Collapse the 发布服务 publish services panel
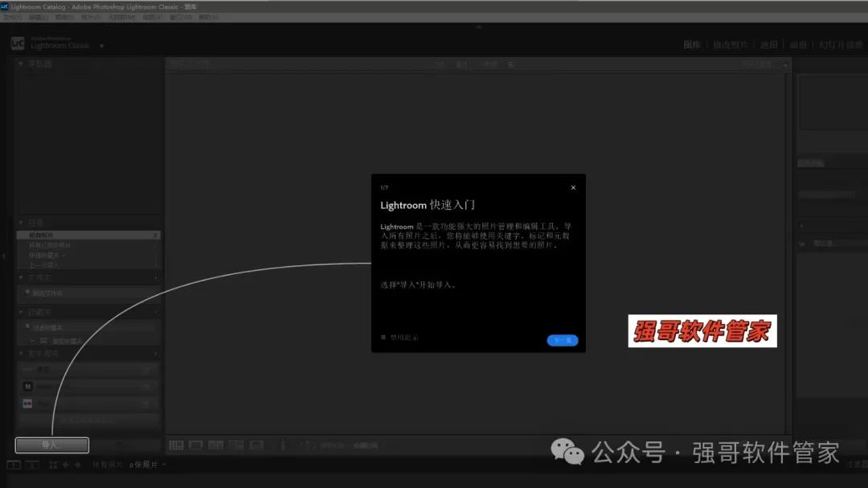Viewport: 868px width, 488px height. [x=21, y=354]
